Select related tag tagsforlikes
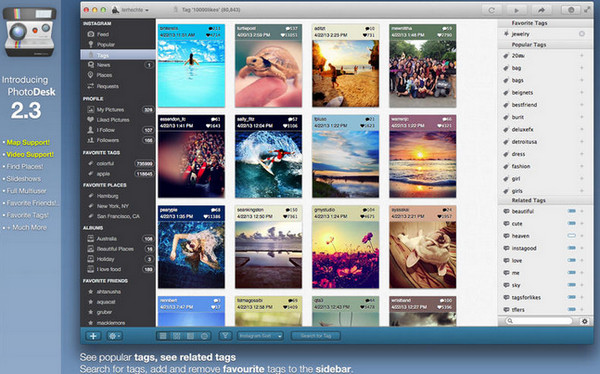The height and width of the screenshot is (374, 600). (526, 297)
